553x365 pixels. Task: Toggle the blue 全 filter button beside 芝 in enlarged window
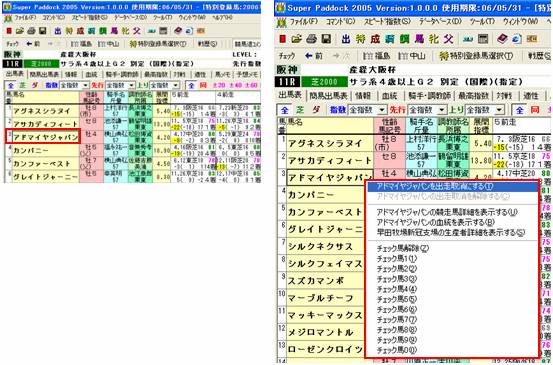click(x=284, y=110)
